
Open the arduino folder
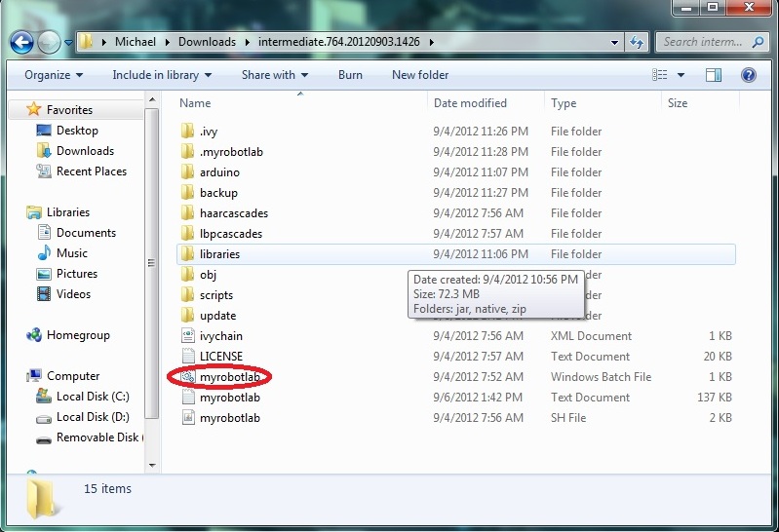point(218,172)
